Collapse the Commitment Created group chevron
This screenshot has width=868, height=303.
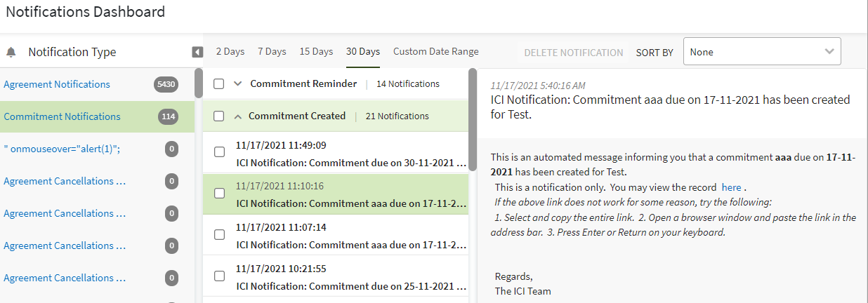pyautogui.click(x=237, y=116)
